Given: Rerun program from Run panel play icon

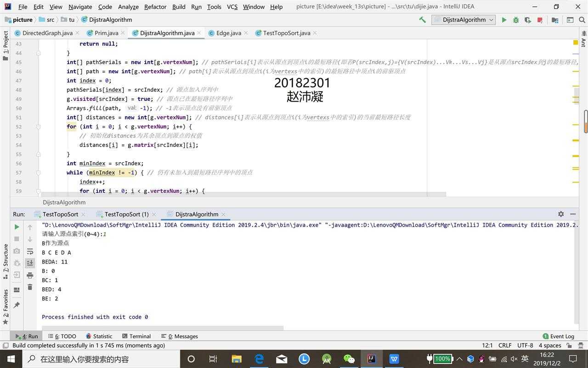Looking at the screenshot, I should click(x=17, y=227).
